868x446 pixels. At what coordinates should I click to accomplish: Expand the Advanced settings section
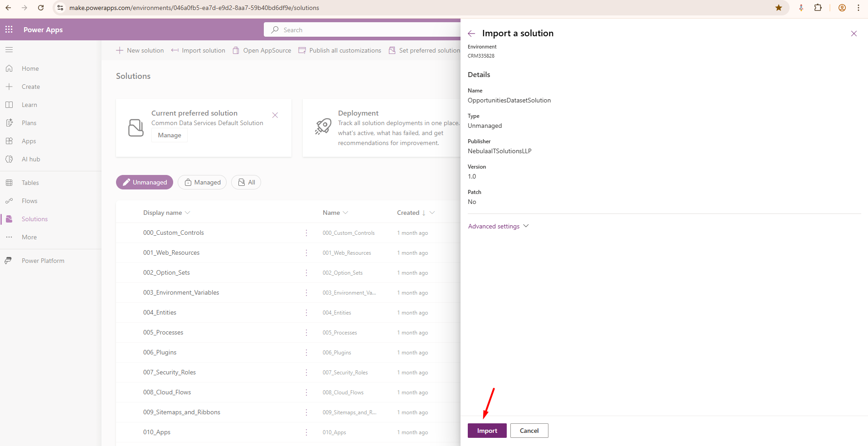coord(498,226)
